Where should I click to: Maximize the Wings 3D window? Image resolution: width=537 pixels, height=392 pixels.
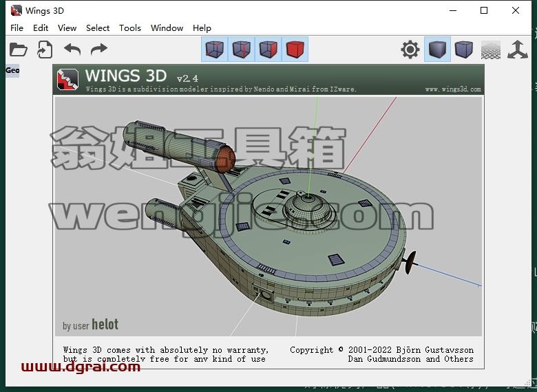click(484, 10)
